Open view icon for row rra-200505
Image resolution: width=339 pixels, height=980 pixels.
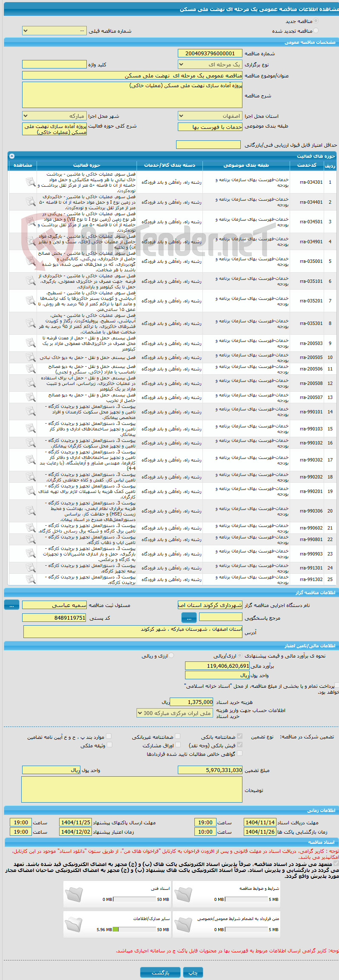pyautogui.click(x=30, y=357)
